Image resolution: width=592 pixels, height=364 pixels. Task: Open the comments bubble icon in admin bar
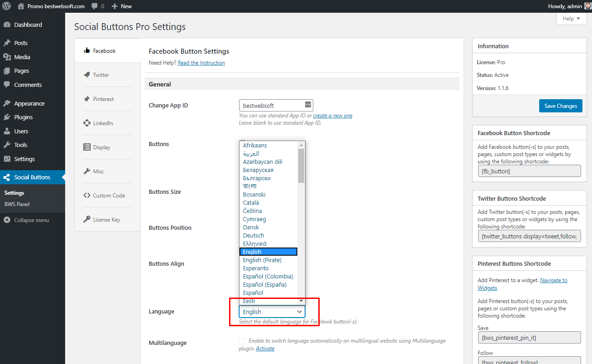94,6
